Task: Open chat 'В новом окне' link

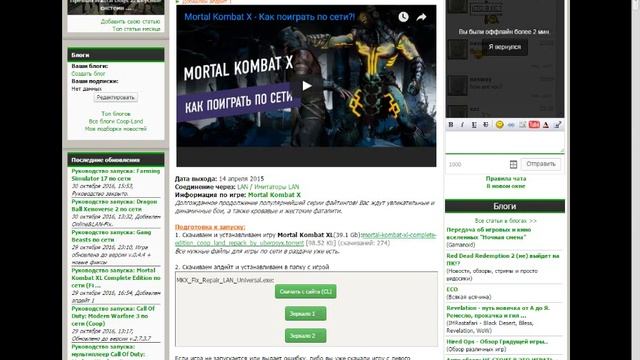Action: click(x=506, y=186)
